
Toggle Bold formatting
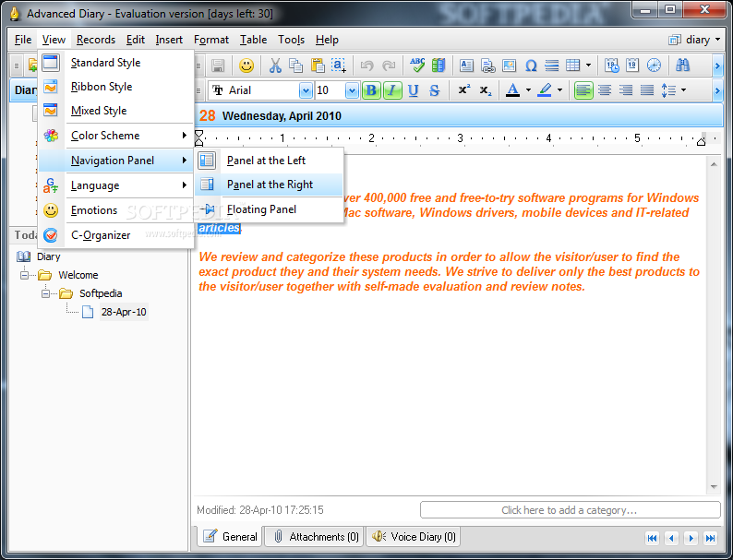pyautogui.click(x=371, y=90)
